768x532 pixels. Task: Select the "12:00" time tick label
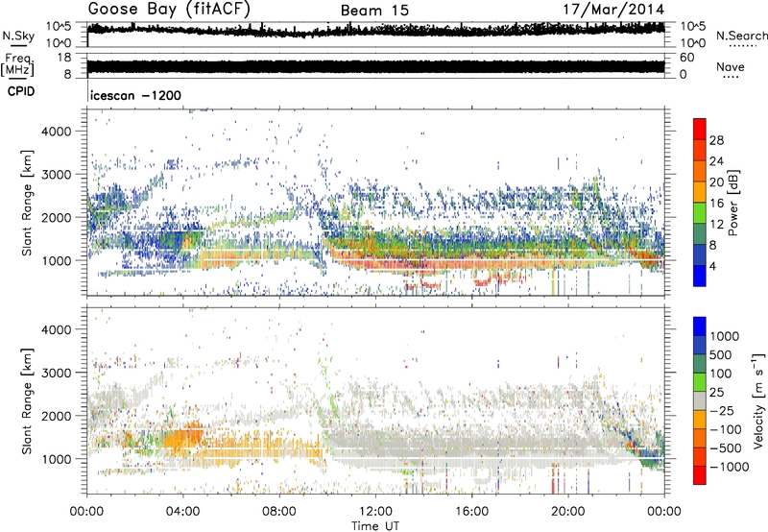[375, 512]
